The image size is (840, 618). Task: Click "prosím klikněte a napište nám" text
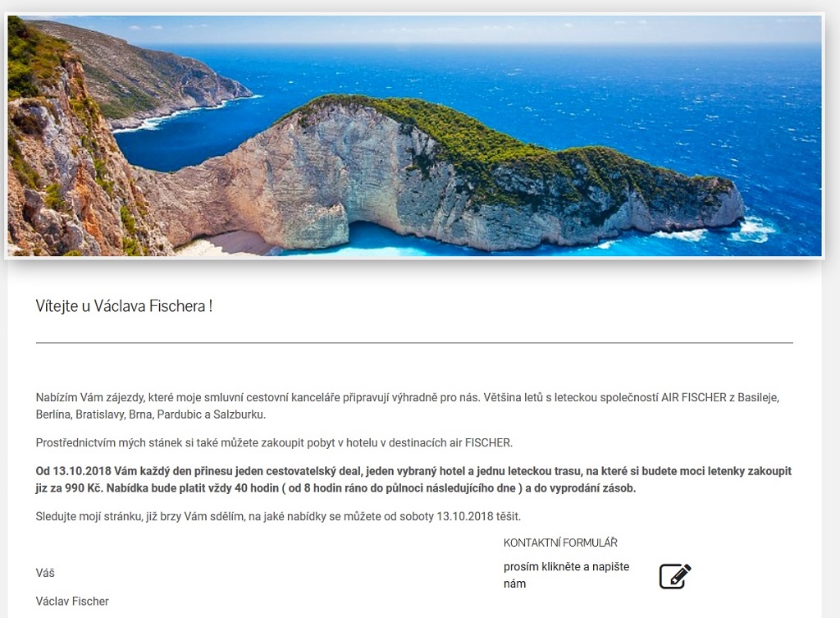click(x=566, y=575)
